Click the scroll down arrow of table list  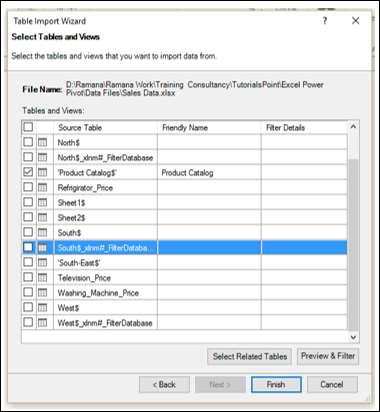pos(353,337)
